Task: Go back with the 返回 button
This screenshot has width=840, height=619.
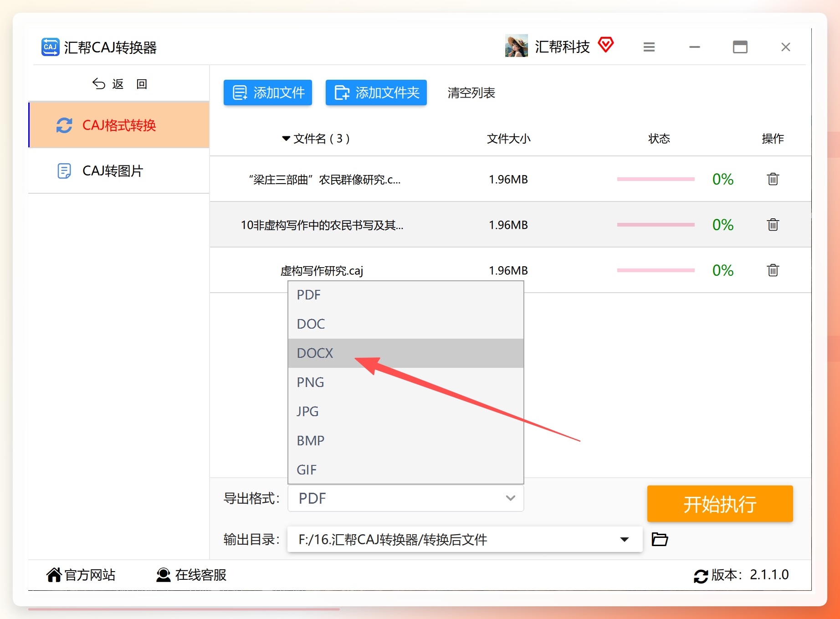Action: (x=119, y=84)
